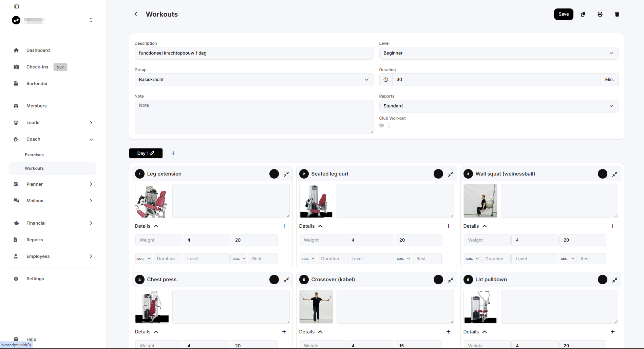Go to Bartender in the sidebar

[37, 83]
